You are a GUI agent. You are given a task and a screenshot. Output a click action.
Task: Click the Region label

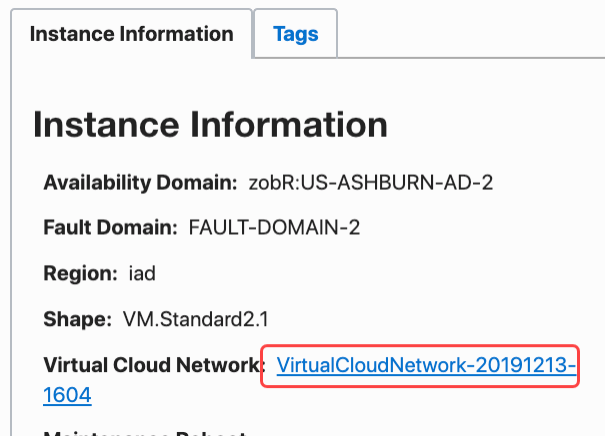[x=81, y=273]
